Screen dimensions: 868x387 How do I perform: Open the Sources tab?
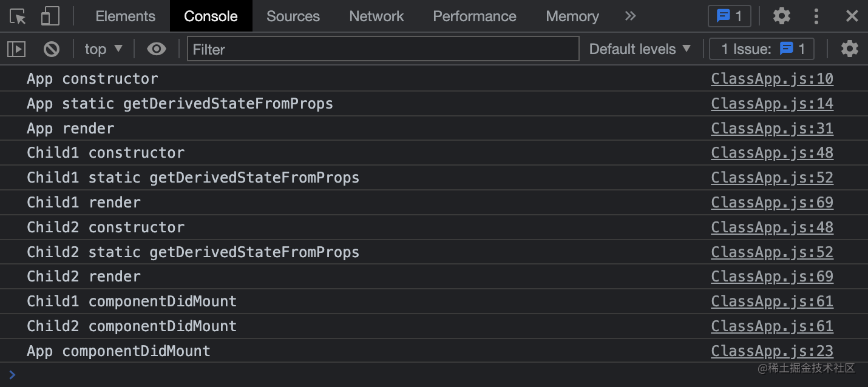pyautogui.click(x=293, y=16)
